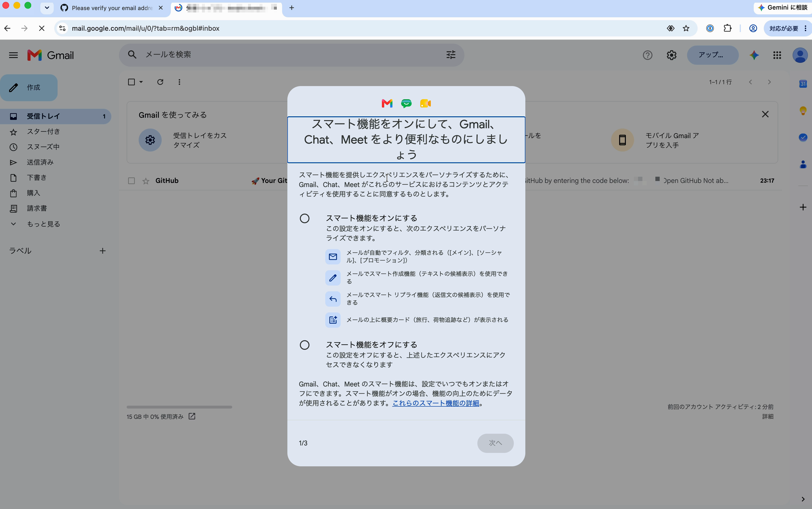Open Google apps grid
This screenshot has width=812, height=509.
point(777,55)
